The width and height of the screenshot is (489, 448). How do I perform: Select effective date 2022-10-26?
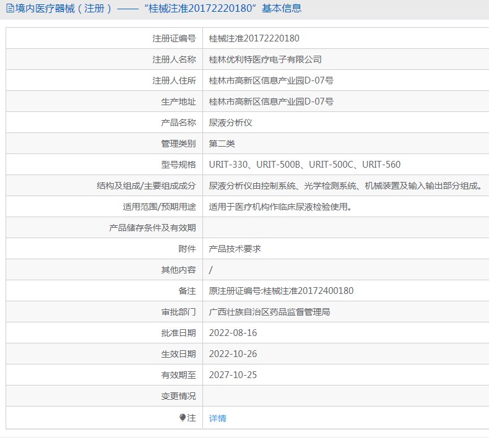pos(233,354)
